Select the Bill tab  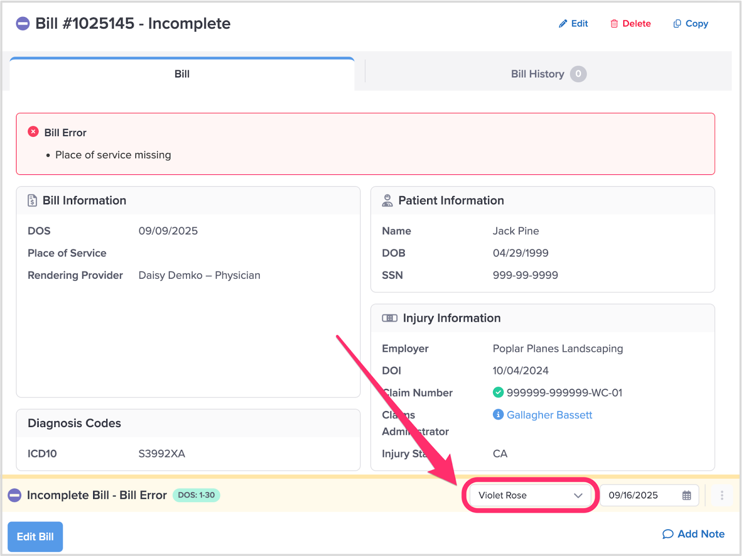182,74
